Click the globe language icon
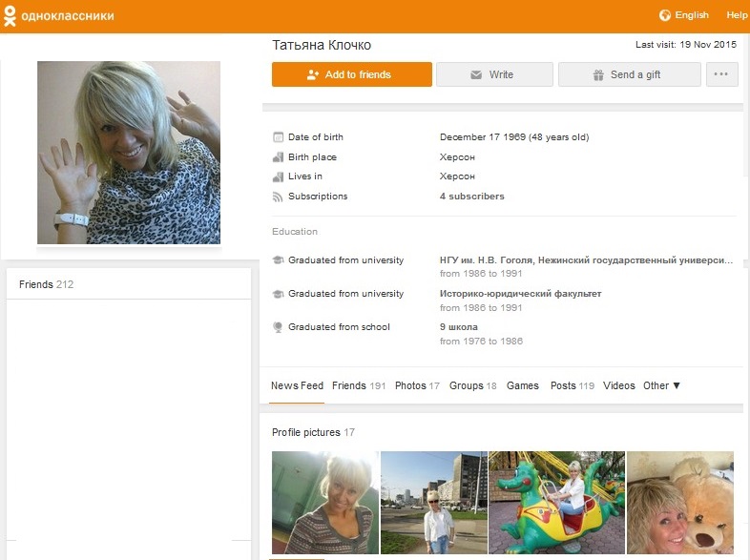This screenshot has width=750, height=560. point(665,15)
